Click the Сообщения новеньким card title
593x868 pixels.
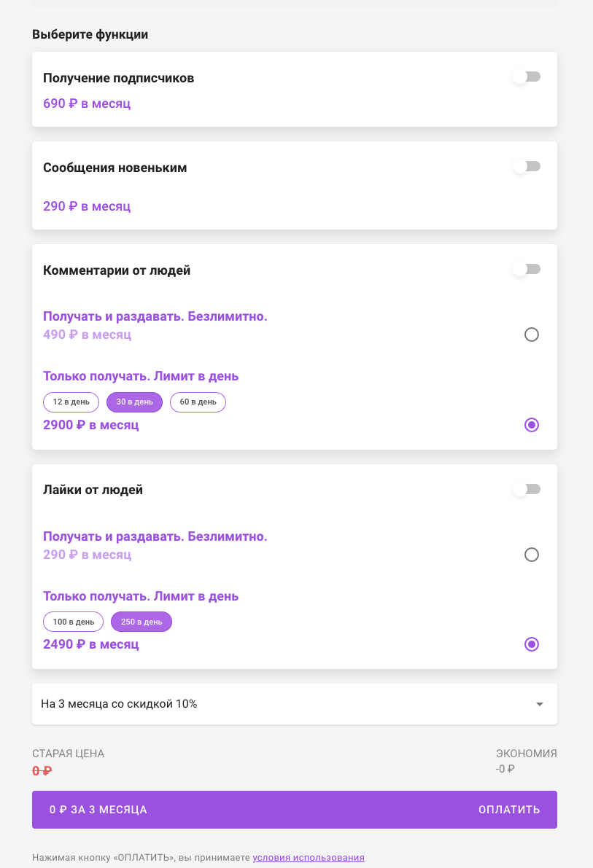click(x=115, y=168)
